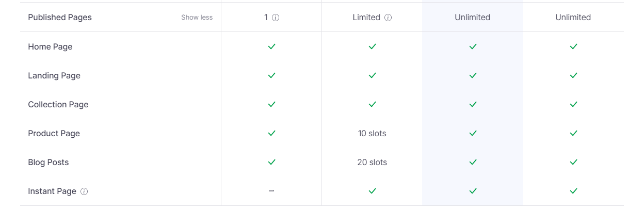Click info icon next to Instant Page
644x210 pixels.
84,191
